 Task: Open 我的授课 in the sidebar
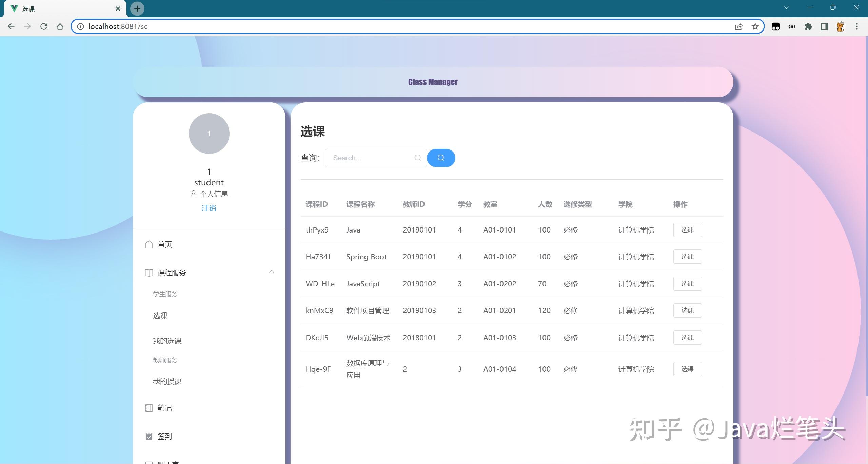pyautogui.click(x=167, y=381)
